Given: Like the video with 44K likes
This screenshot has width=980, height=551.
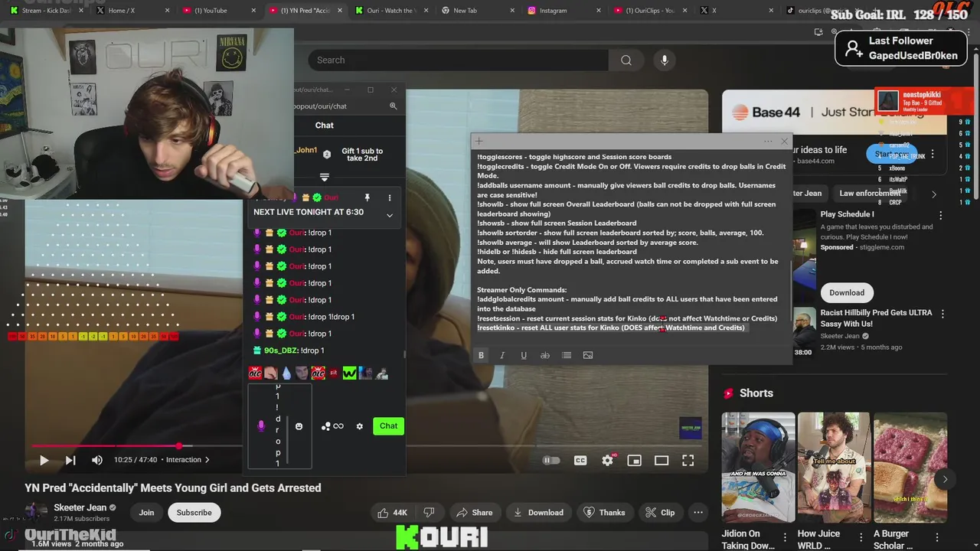Looking at the screenshot, I should coord(392,513).
